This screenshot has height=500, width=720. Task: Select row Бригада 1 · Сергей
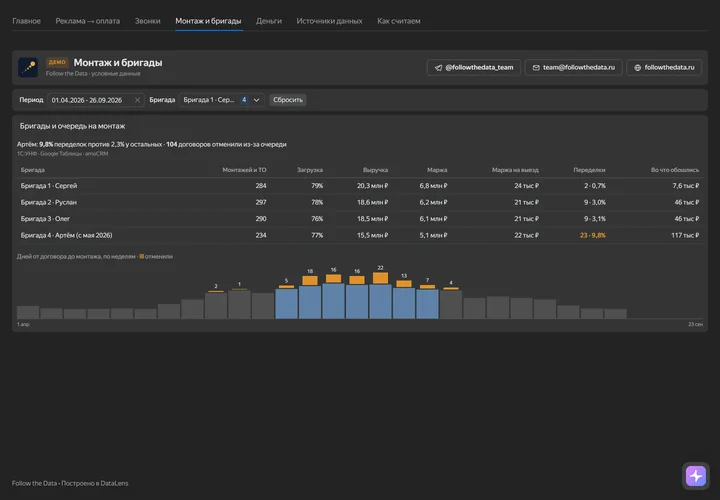(360, 186)
